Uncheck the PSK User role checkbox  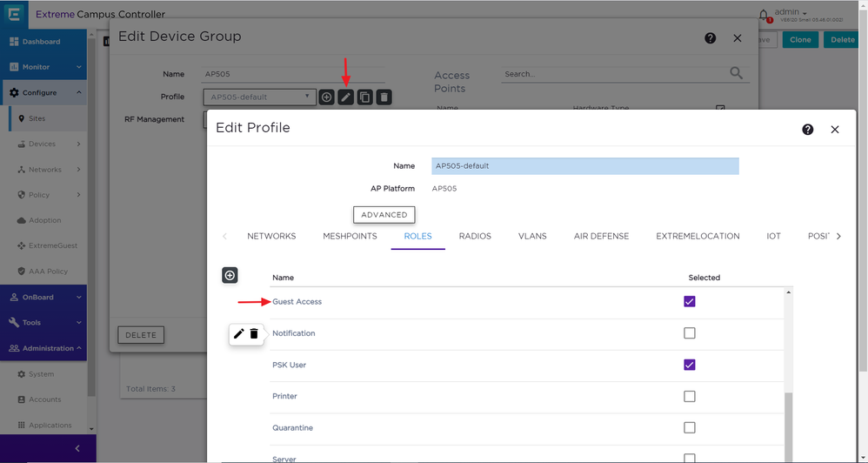[689, 365]
